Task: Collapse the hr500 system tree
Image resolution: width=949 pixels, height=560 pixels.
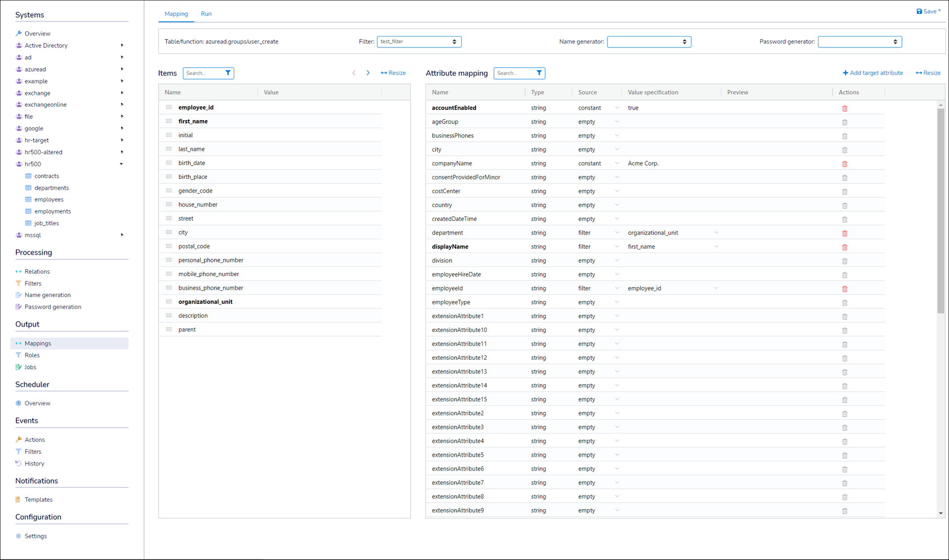Action: (x=122, y=164)
